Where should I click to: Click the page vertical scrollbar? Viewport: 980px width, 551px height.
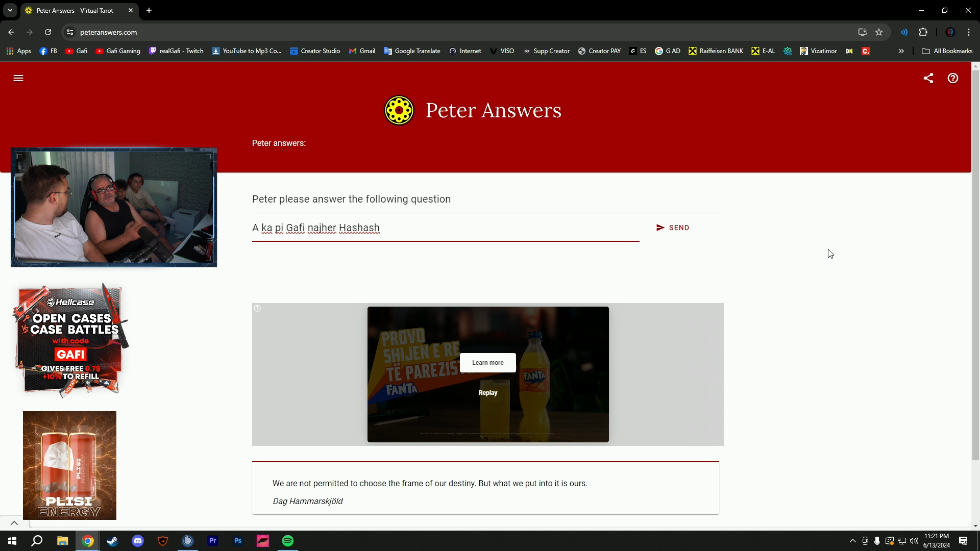point(975,265)
